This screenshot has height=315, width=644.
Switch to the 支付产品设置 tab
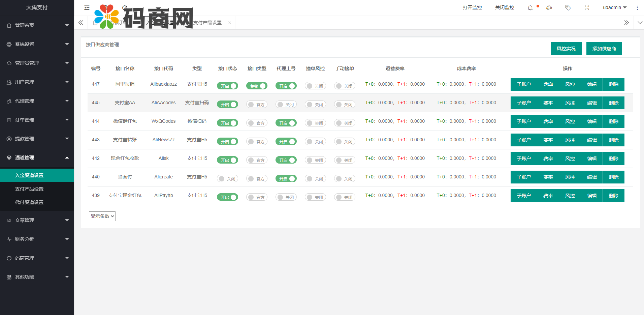click(207, 23)
